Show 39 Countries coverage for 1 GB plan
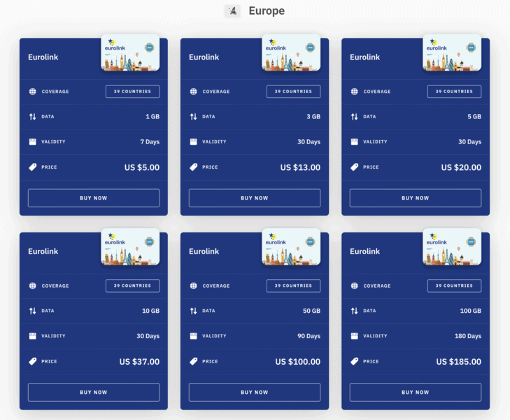This screenshot has width=510, height=420. [132, 92]
